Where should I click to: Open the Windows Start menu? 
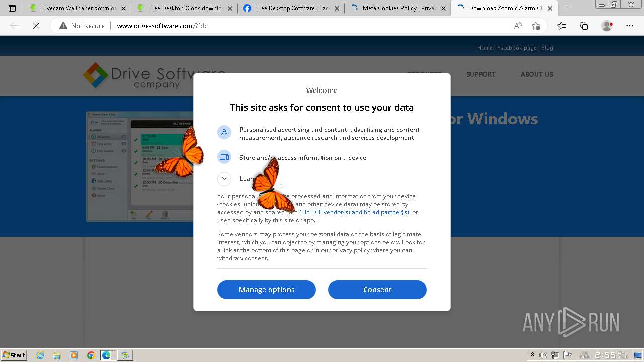[x=14, y=355]
